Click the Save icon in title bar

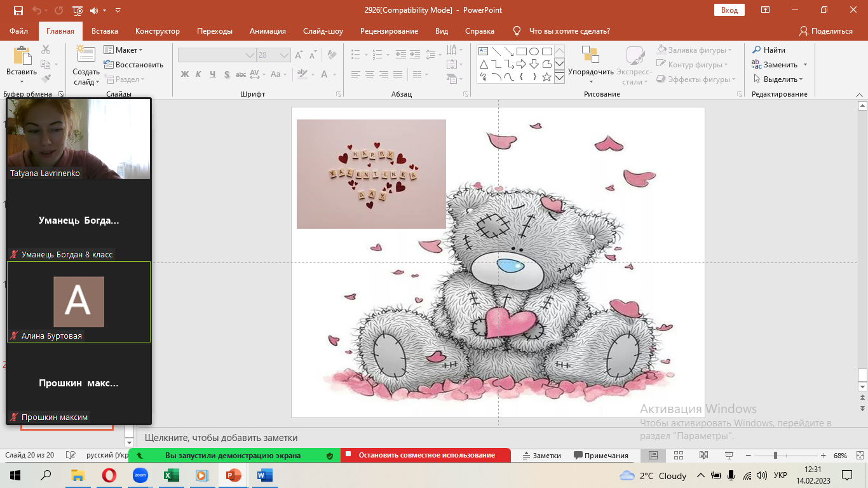tap(18, 10)
